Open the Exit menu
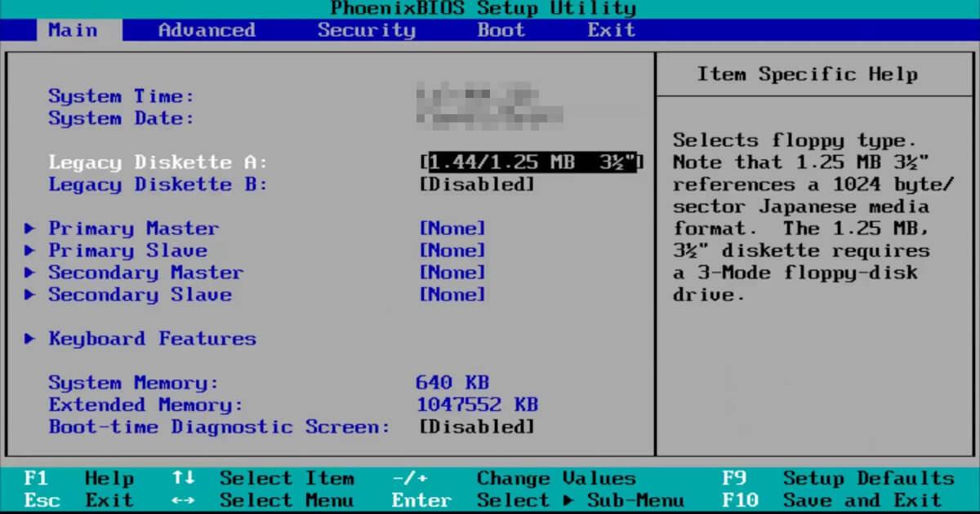980x514 pixels. tap(611, 30)
